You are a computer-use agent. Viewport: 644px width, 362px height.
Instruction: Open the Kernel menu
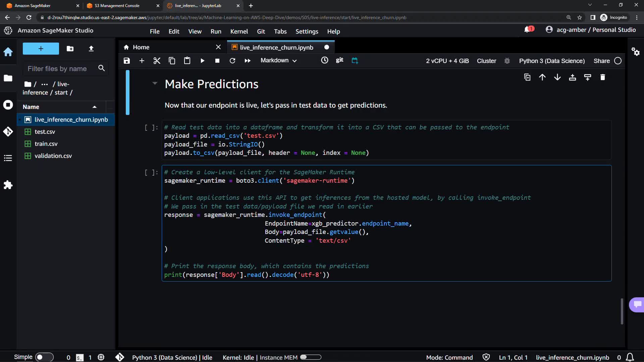coord(239,32)
